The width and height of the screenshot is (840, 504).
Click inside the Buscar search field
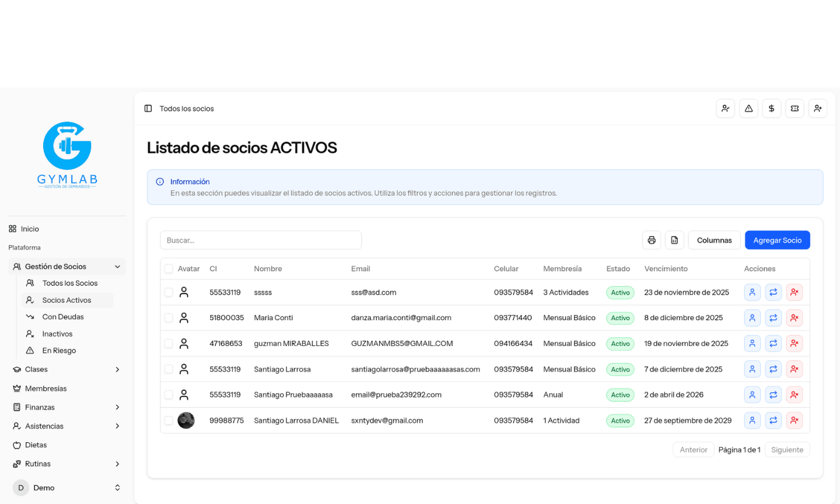pyautogui.click(x=261, y=240)
